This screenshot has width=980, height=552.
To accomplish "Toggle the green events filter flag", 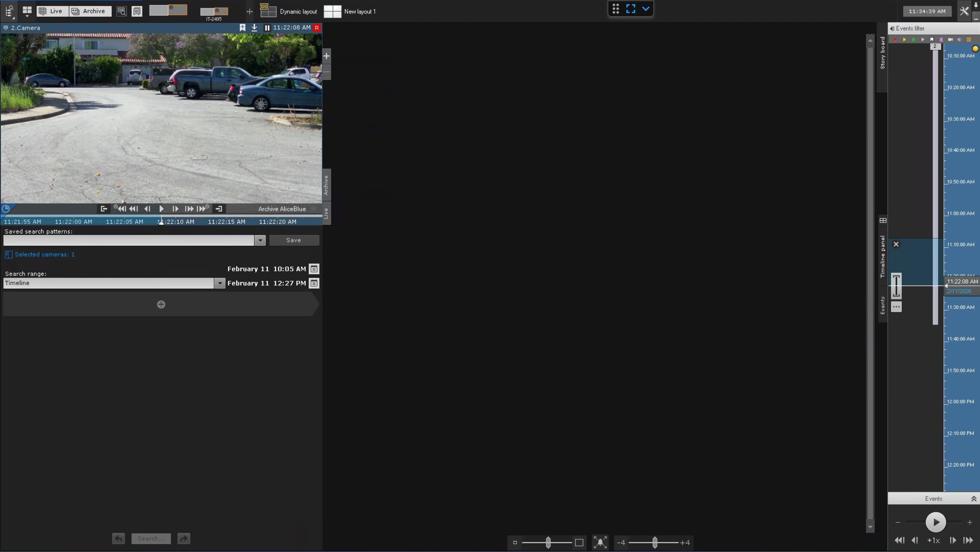I will pos(914,39).
